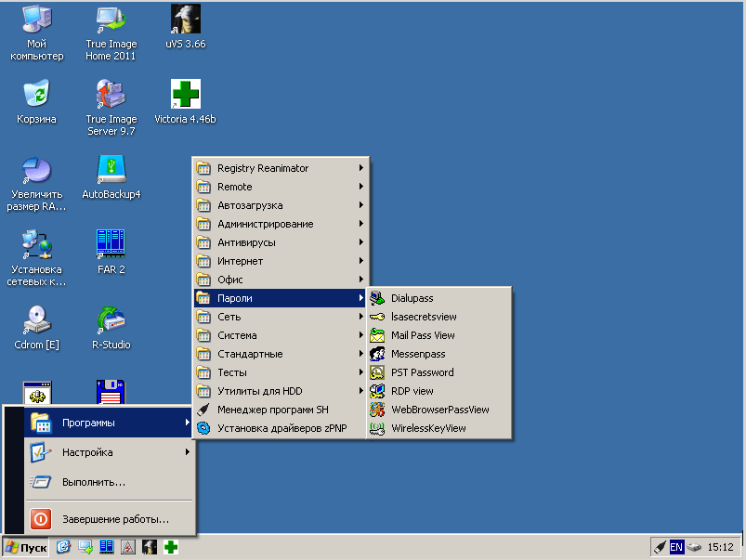
Task: Choose Завершение работы... shutdown entry
Action: click(x=109, y=519)
